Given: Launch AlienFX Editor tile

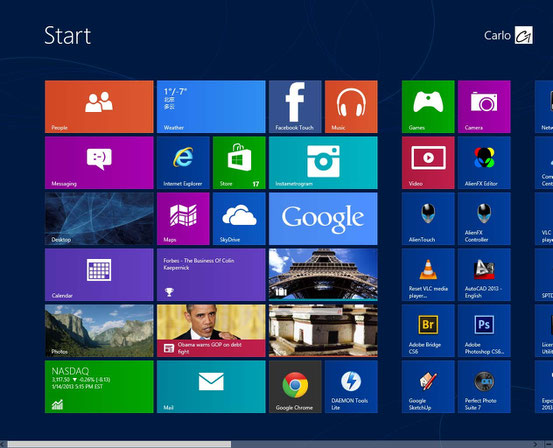Looking at the screenshot, I should click(484, 163).
